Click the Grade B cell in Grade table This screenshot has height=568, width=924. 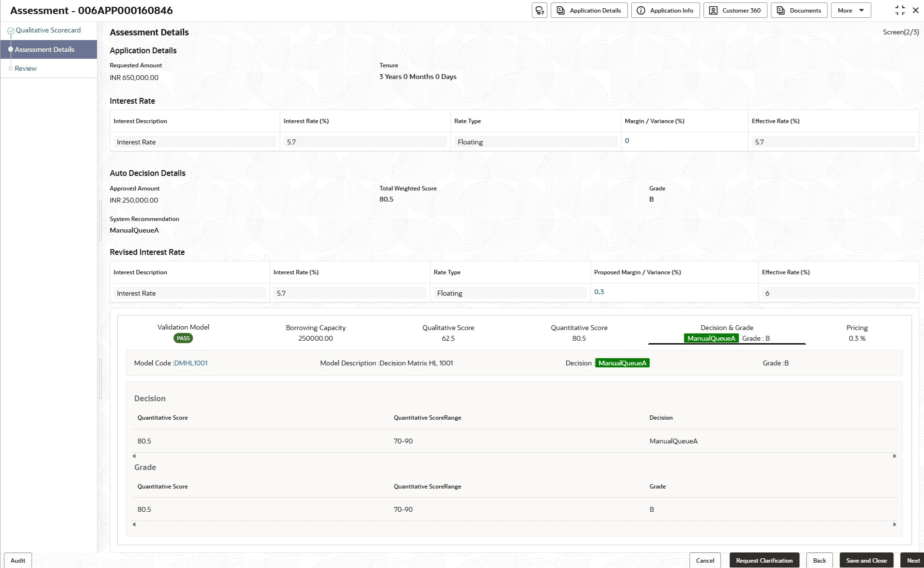click(652, 509)
